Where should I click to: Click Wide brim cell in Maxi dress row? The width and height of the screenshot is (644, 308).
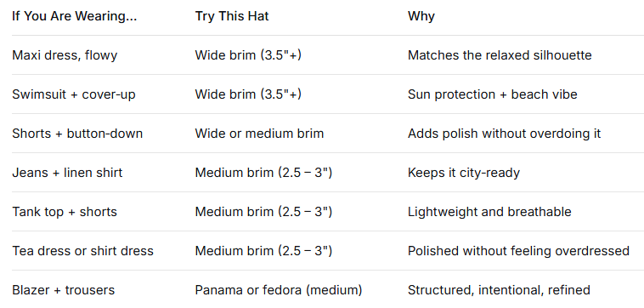[x=248, y=55]
